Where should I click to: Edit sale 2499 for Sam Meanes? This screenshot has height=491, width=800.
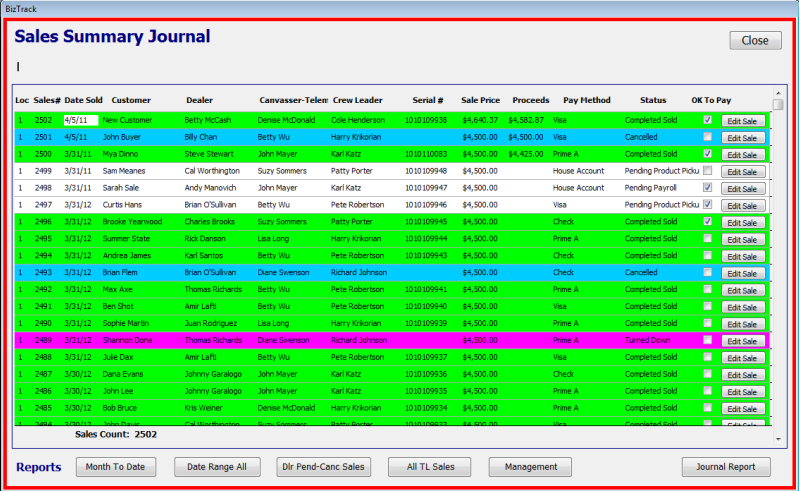point(743,172)
